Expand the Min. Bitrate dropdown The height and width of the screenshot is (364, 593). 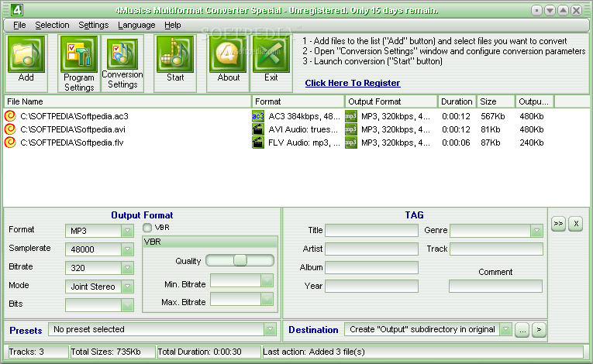pyautogui.click(x=267, y=280)
